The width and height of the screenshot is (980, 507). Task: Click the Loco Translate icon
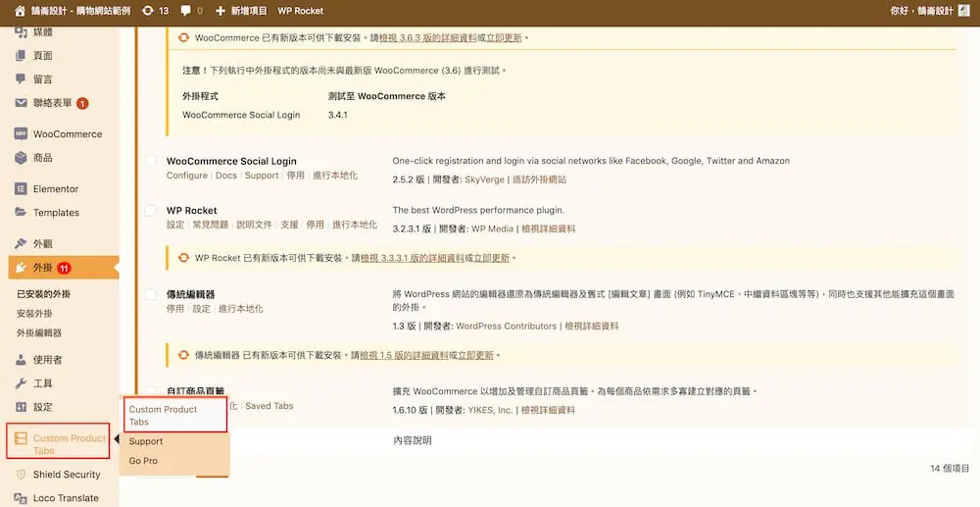(x=21, y=498)
